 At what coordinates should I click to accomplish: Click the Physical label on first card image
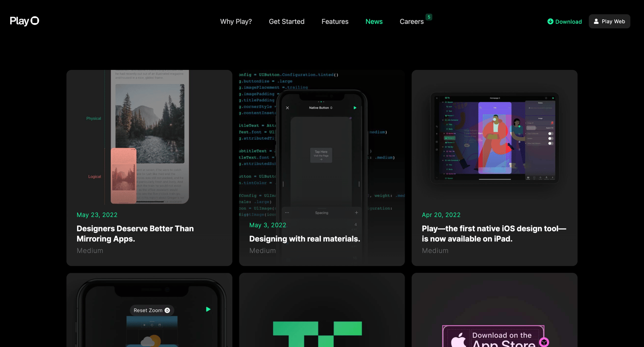[94, 119]
